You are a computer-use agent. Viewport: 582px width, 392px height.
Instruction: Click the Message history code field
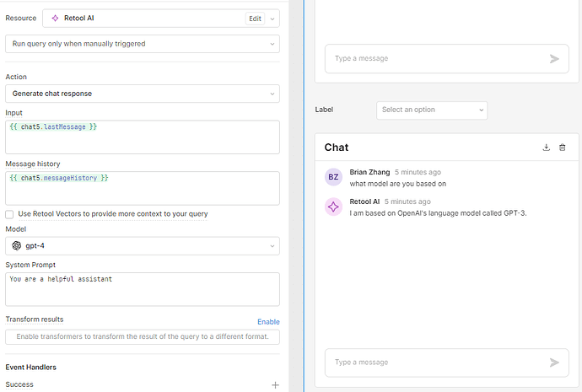[143, 188]
